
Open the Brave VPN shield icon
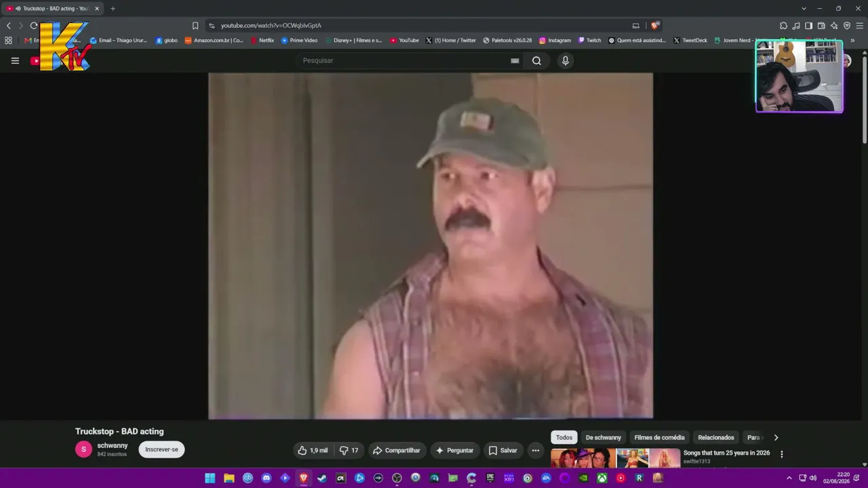[847, 26]
